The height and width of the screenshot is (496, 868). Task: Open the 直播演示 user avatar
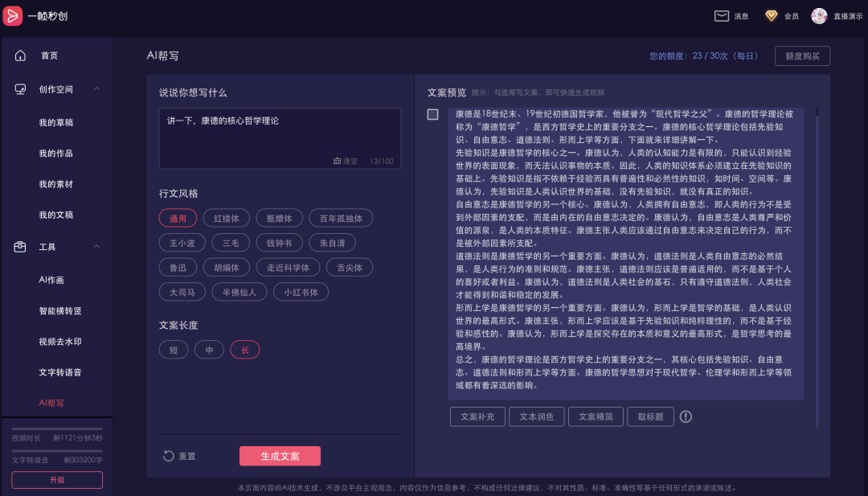pyautogui.click(x=819, y=16)
